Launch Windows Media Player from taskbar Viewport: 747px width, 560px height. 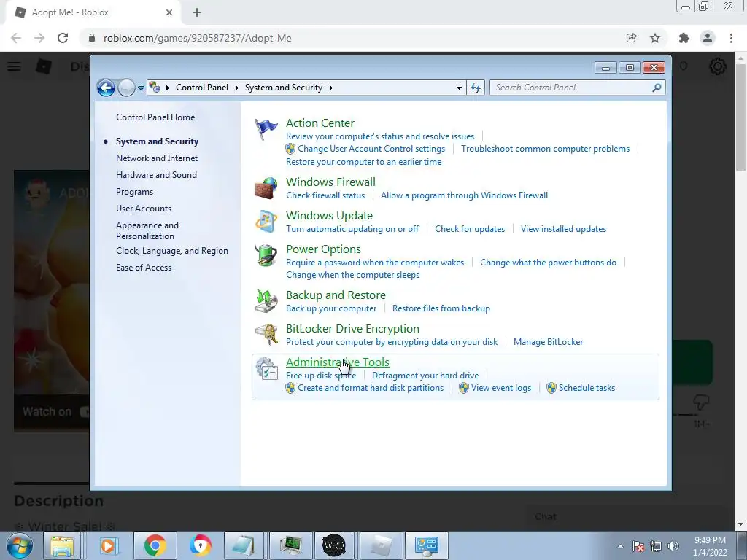coord(108,545)
